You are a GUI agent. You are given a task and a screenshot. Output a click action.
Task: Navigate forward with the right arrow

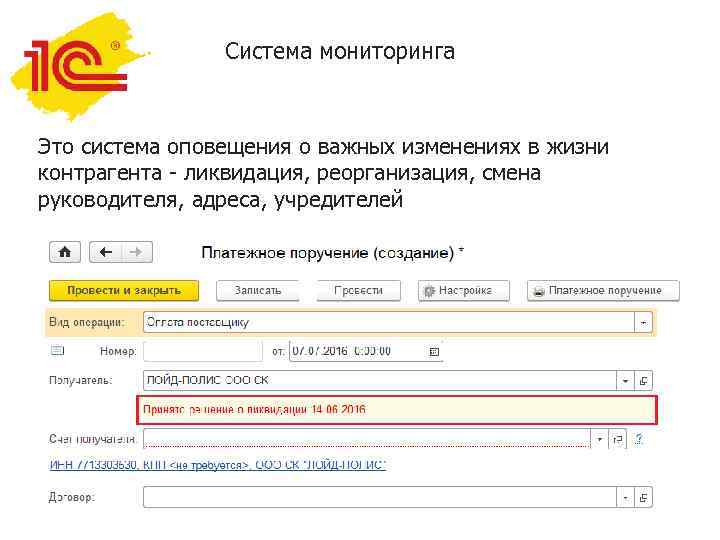(136, 252)
